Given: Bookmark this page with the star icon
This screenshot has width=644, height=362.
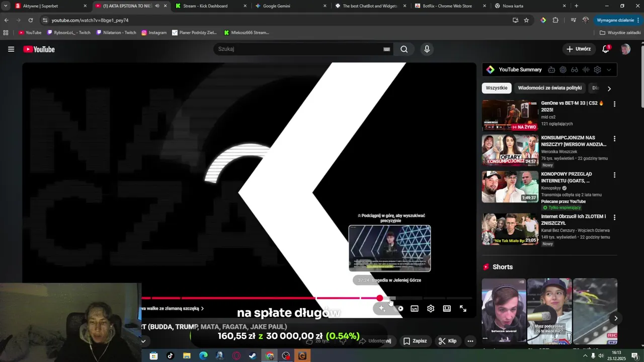Looking at the screenshot, I should coord(526,20).
